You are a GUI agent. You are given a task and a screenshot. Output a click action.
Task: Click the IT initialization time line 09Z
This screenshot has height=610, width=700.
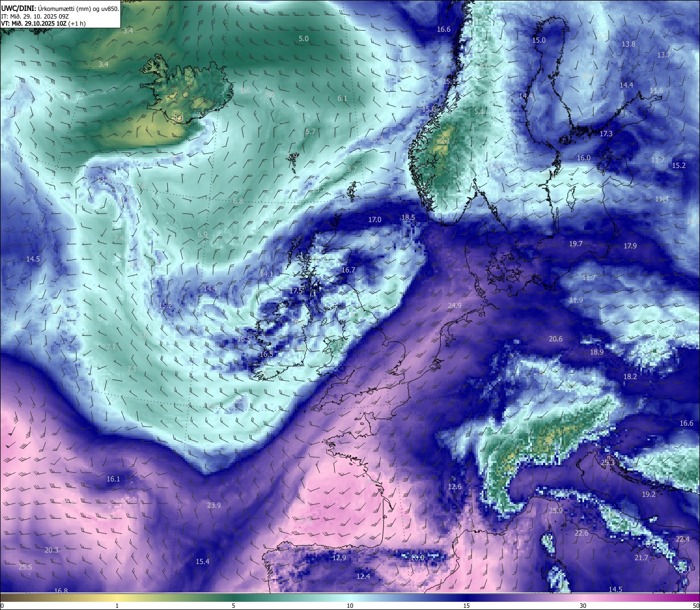35,16
